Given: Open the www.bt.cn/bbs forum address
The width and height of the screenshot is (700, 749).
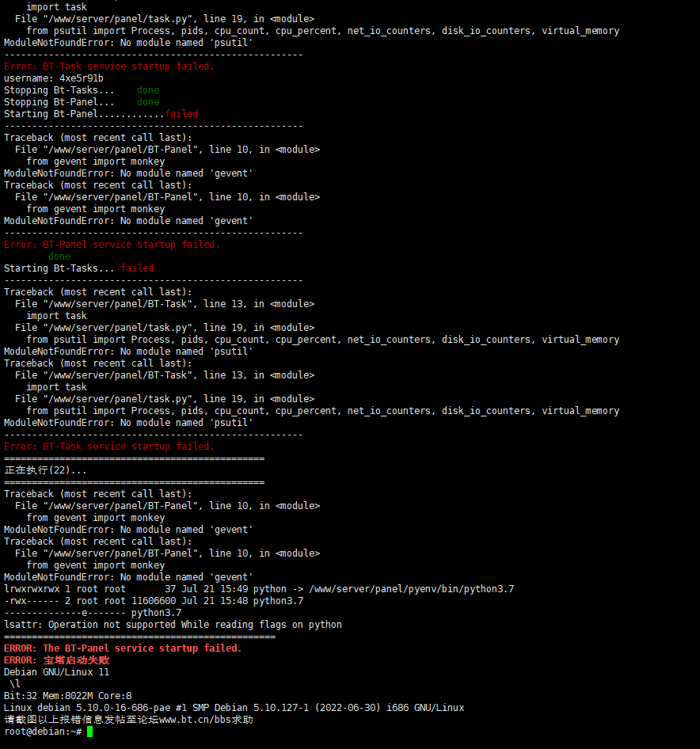Looking at the screenshot, I should click(x=196, y=720).
